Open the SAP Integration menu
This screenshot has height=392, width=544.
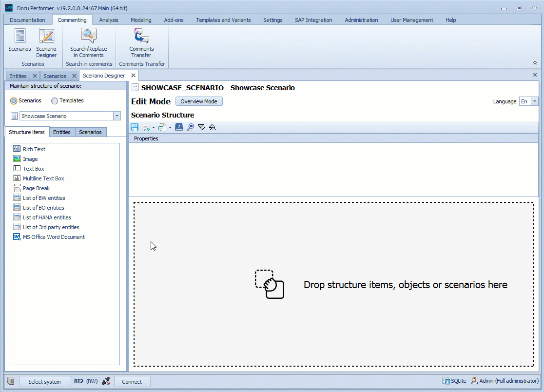pos(313,20)
